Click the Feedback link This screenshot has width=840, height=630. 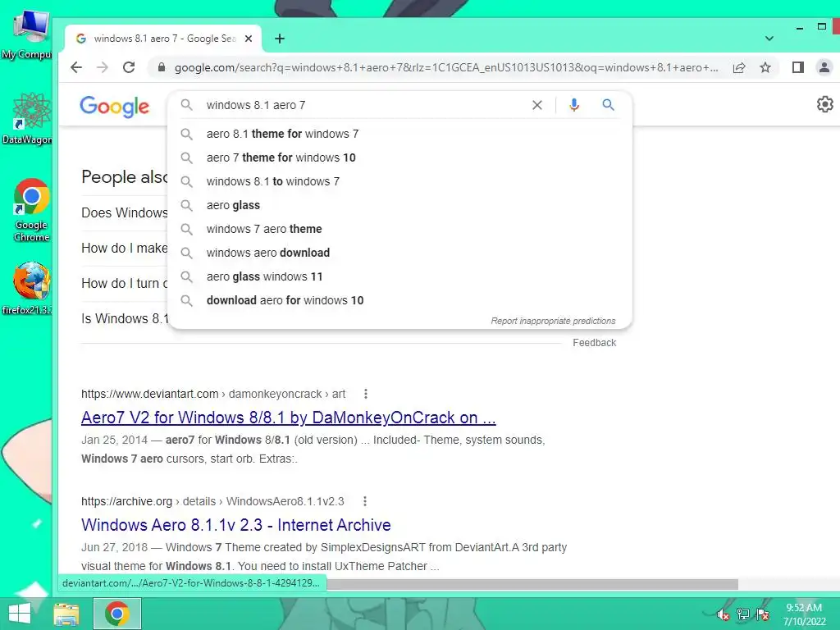[x=594, y=343]
